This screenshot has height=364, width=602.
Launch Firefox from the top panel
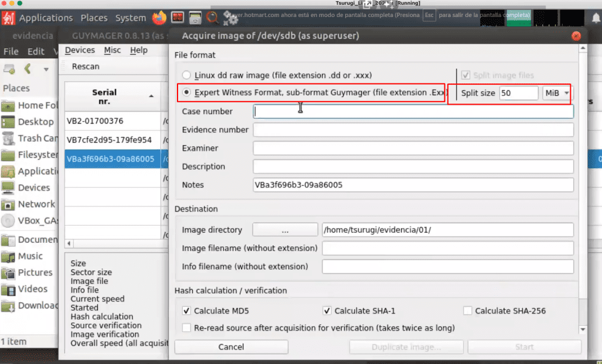click(159, 18)
